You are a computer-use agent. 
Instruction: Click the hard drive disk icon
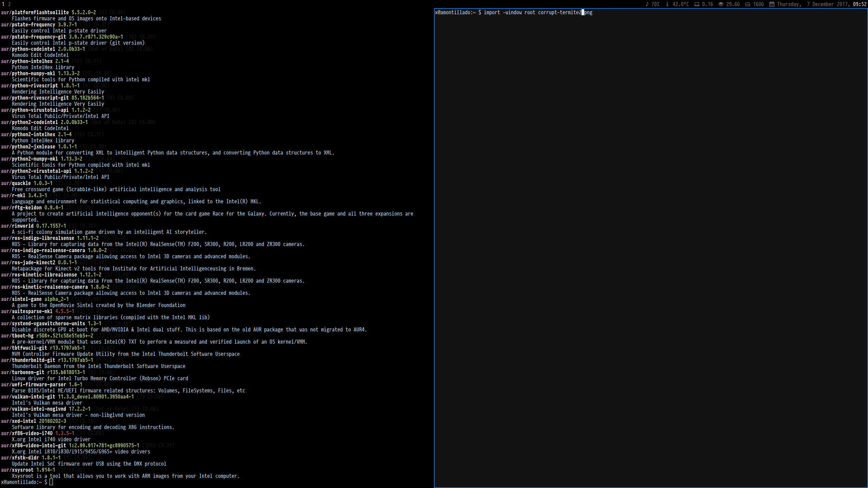click(748, 4)
